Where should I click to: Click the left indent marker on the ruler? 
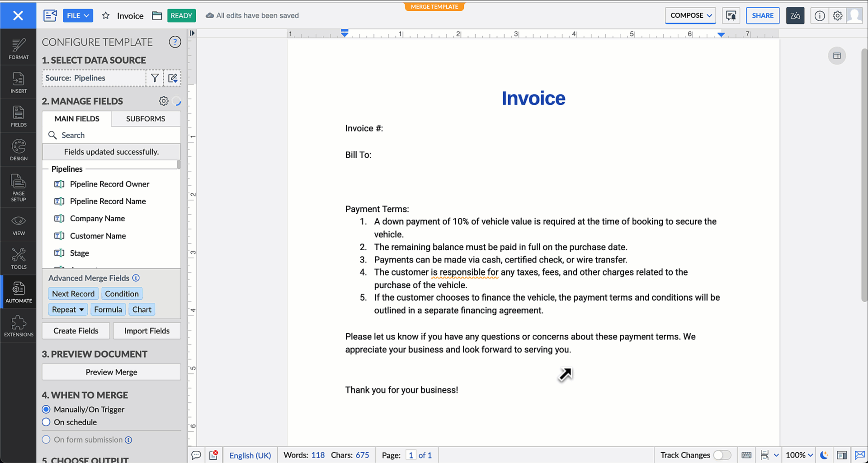click(344, 33)
